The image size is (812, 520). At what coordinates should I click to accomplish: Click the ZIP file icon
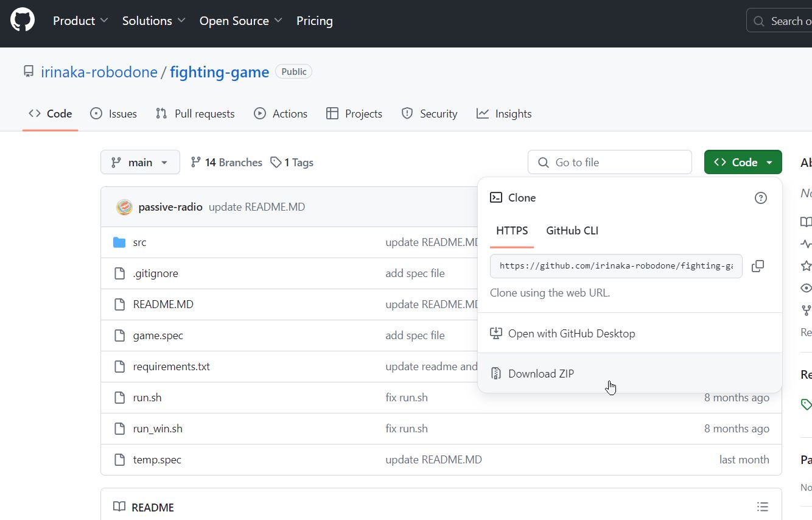click(496, 374)
